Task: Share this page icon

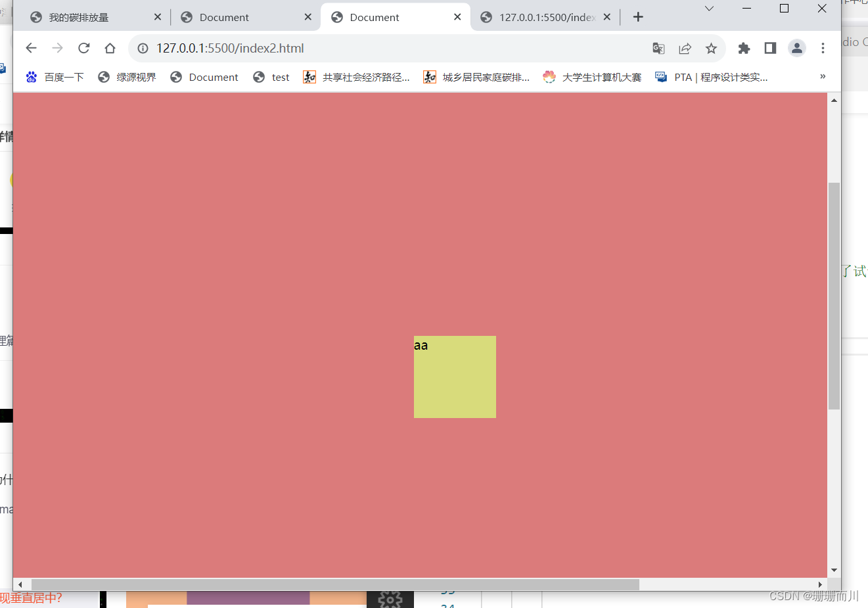Action: point(685,48)
